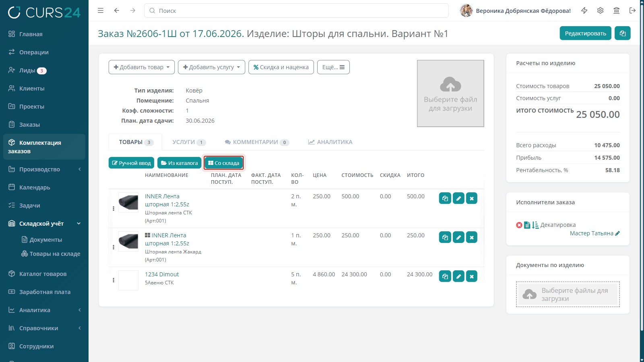Open the INNER Лента шторная СТК link

(x=167, y=200)
